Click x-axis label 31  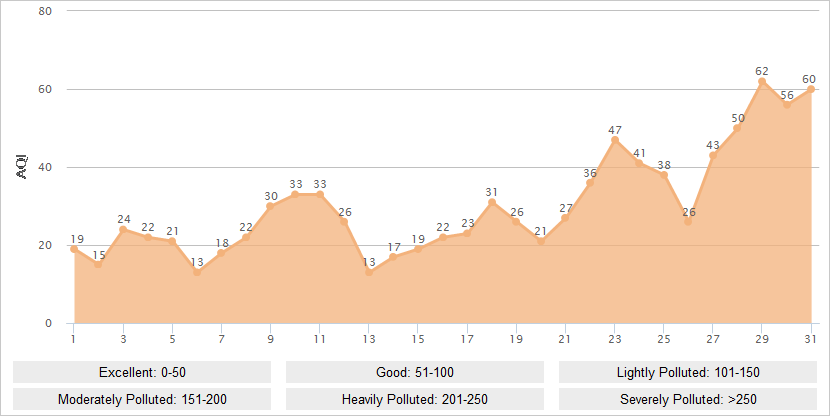tap(810, 339)
